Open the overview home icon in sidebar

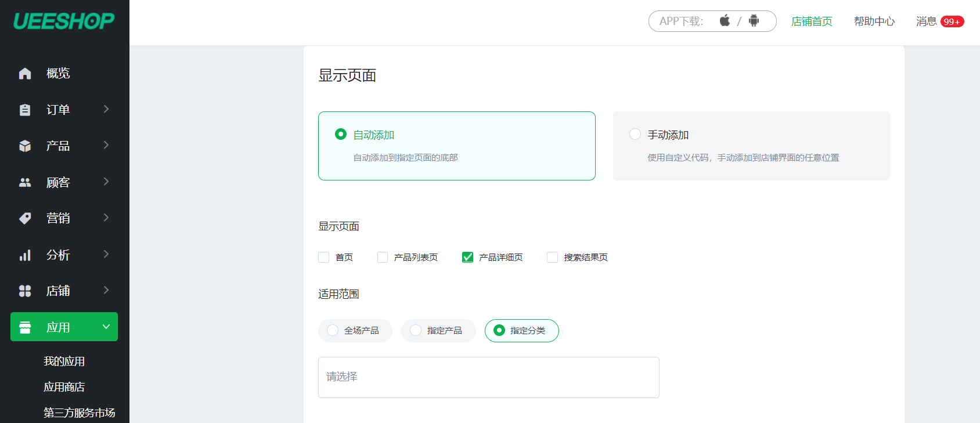click(25, 74)
